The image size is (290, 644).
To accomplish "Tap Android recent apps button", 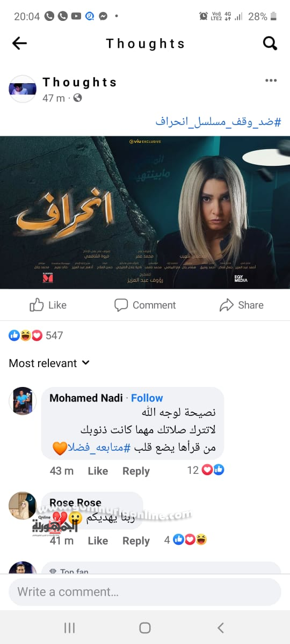I will coord(69,627).
